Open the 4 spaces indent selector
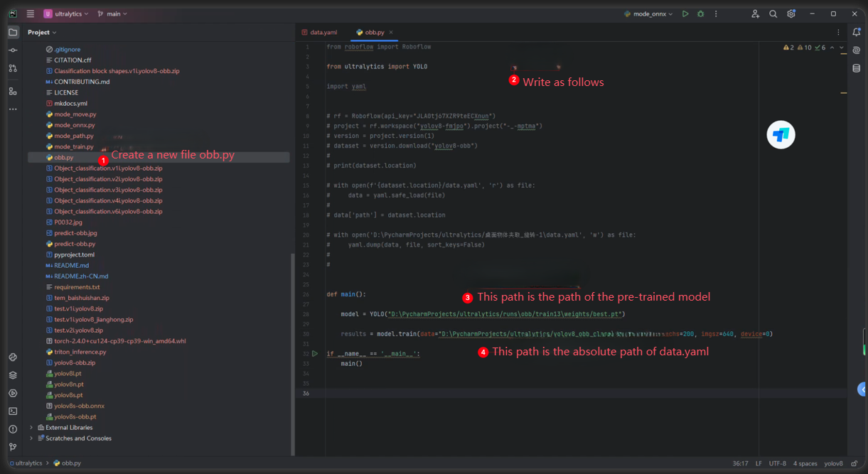The image size is (868, 474). (805, 463)
